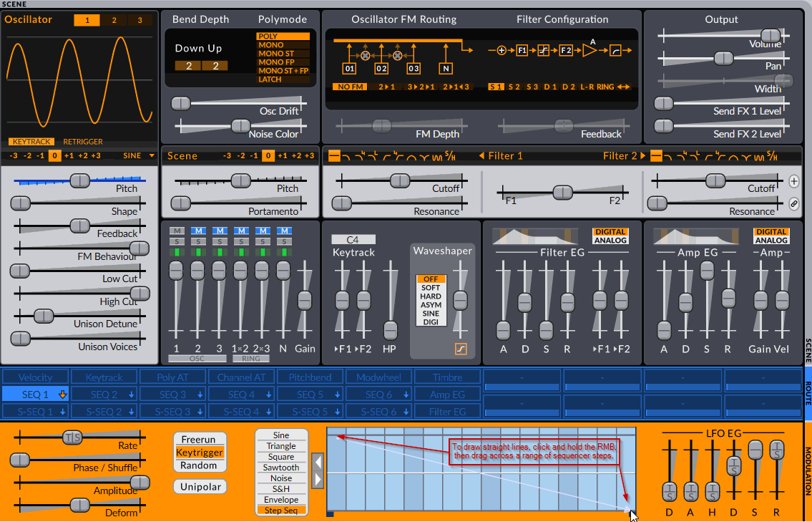Select oscillator tab 3
The width and height of the screenshot is (812, 522).
tap(140, 20)
